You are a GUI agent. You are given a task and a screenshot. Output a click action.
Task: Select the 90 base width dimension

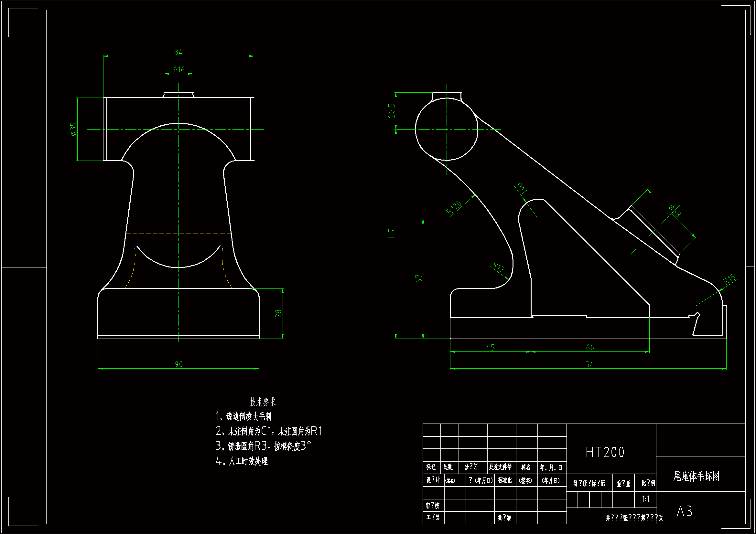[178, 364]
